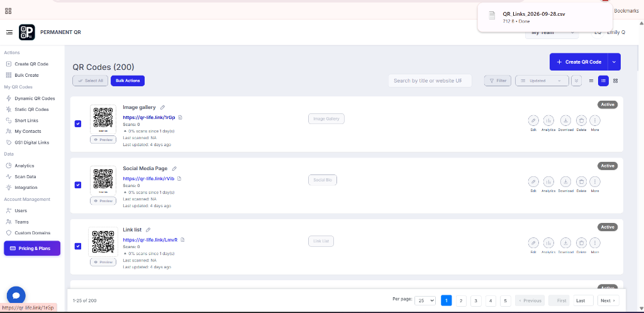Copy the Social Media Page short link
The image size is (644, 313).
pyautogui.click(x=179, y=178)
